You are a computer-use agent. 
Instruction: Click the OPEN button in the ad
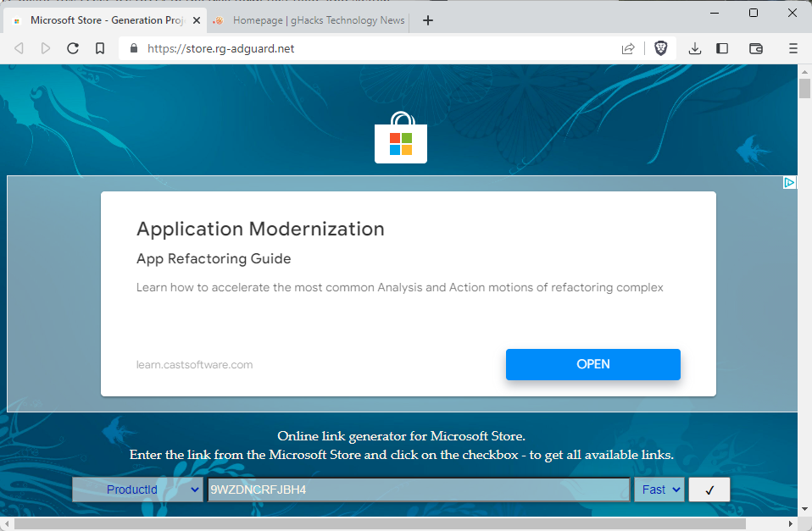[593, 364]
